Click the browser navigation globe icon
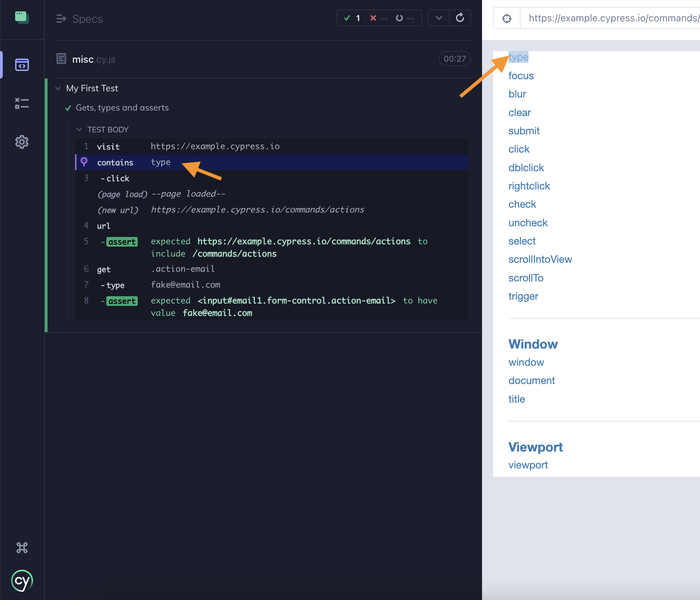 [x=507, y=17]
